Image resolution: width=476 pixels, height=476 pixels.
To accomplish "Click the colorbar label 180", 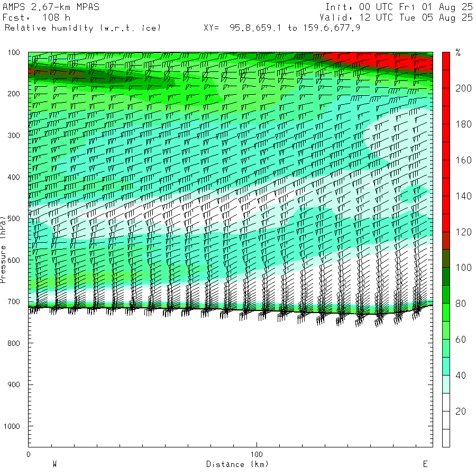I will pos(463,124).
